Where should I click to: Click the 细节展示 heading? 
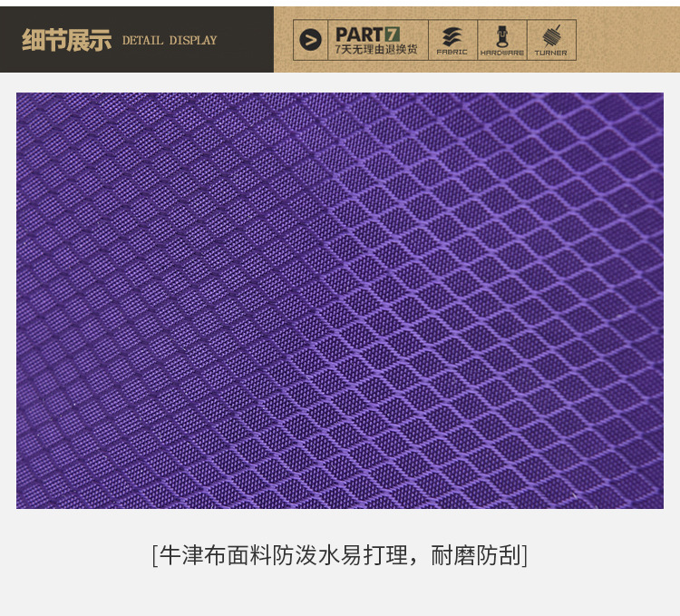[x=66, y=40]
